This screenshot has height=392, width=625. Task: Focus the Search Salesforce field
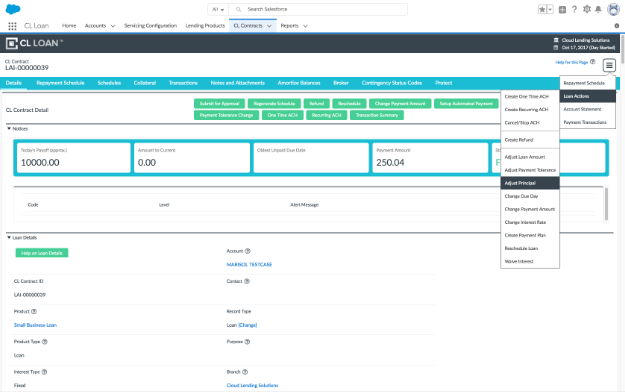[x=318, y=9]
